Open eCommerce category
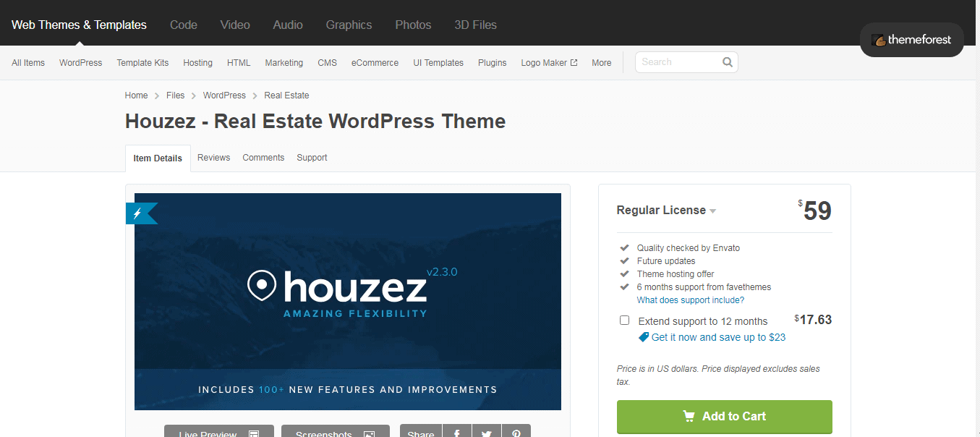The image size is (980, 437). coord(375,63)
